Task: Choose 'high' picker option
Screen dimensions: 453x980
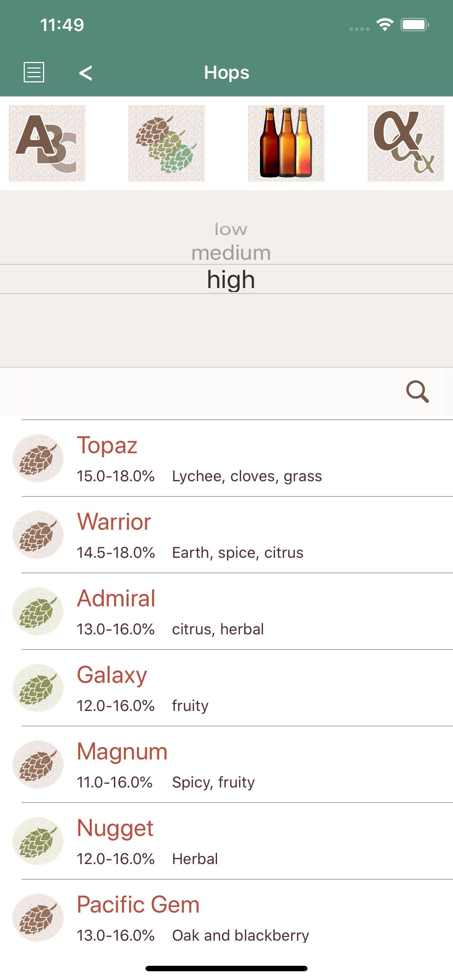Action: pos(231,280)
